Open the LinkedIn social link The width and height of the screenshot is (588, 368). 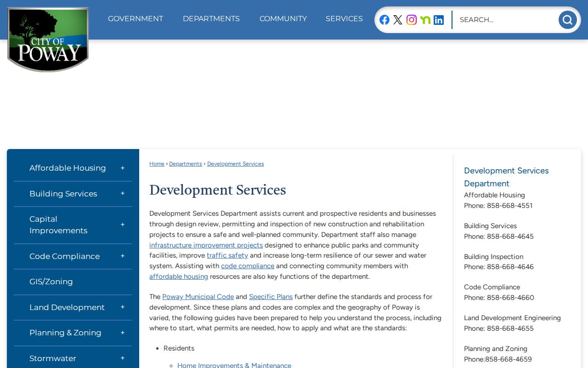click(x=439, y=20)
